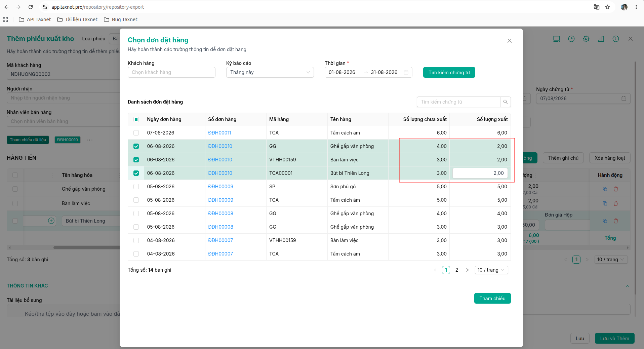The height and width of the screenshot is (349, 644).
Task: Click the Tham chiếu button
Action: 492,298
